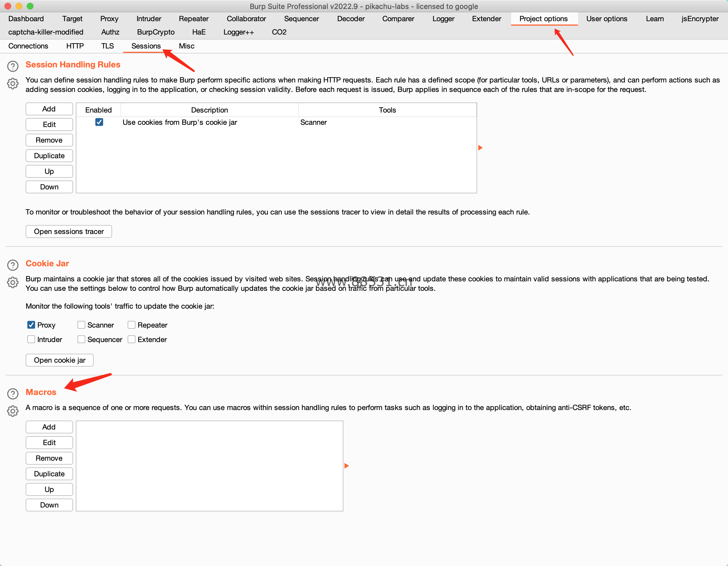Move macro Down in list
Viewport: 728px width, 566px height.
click(x=49, y=505)
